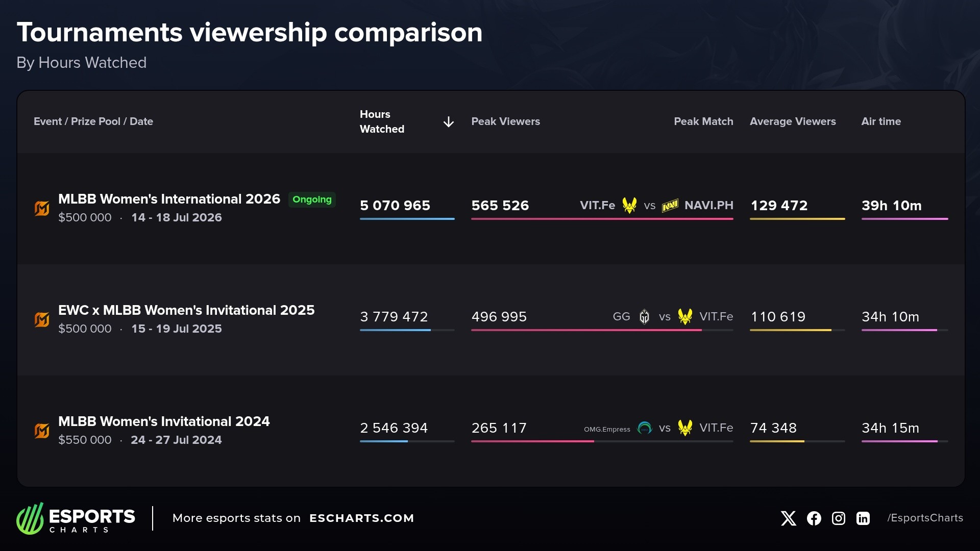The height and width of the screenshot is (551, 980).
Task: Click the date 14 - 18 Jul 2026
Action: tap(177, 217)
